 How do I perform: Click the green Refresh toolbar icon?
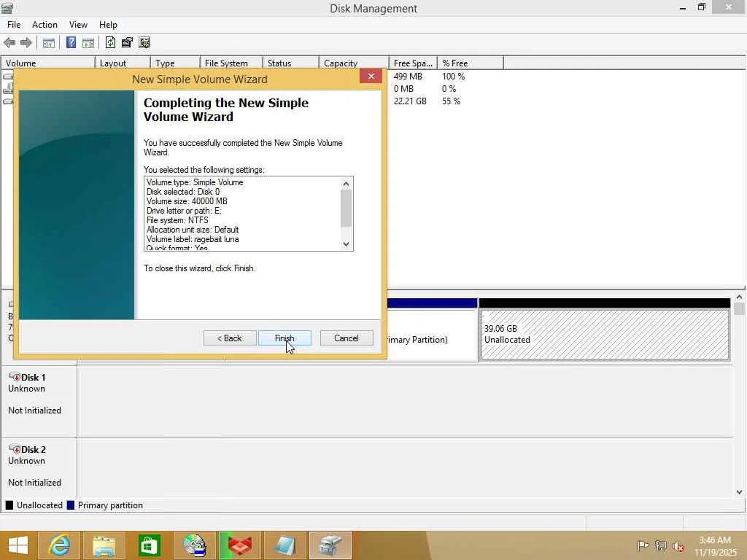tap(111, 42)
